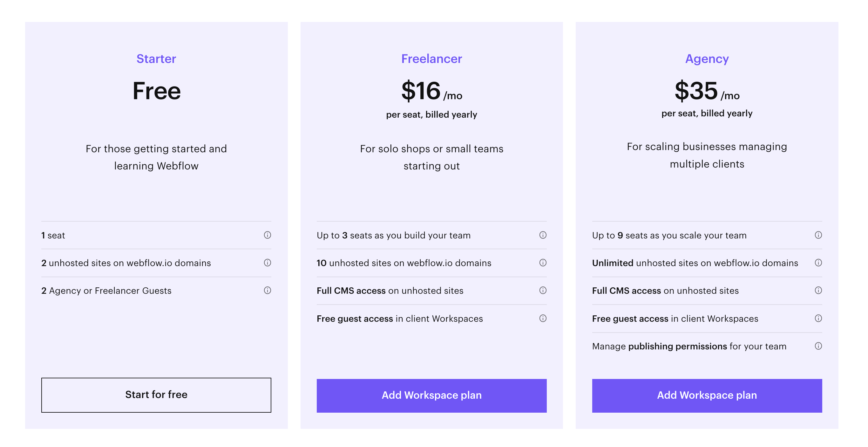This screenshot has width=868, height=447.
Task: Show info for publishing permissions row
Action: 818,346
